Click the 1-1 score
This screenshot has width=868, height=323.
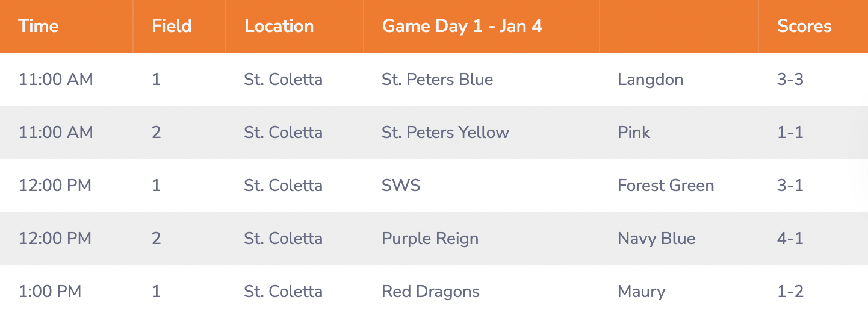coord(790,133)
